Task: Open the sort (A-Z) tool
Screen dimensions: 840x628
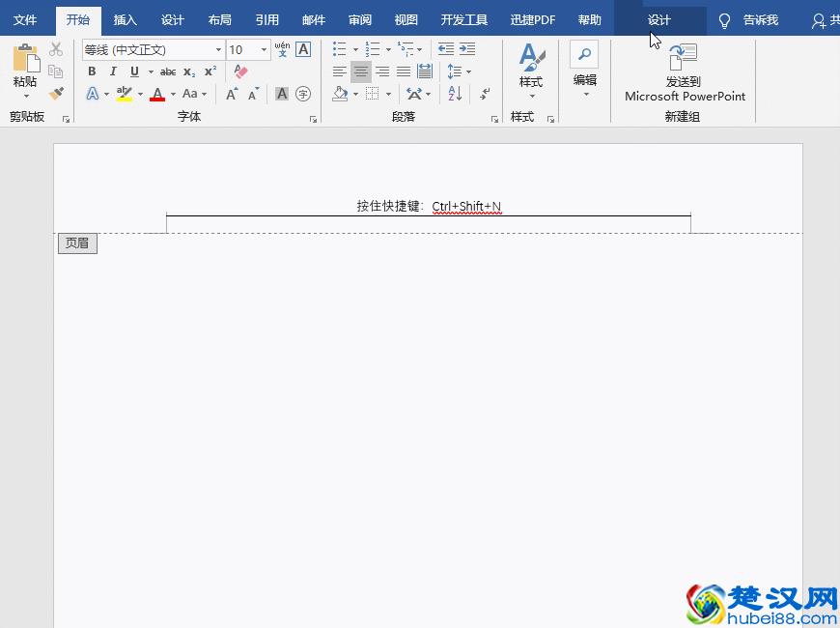Action: click(453, 95)
